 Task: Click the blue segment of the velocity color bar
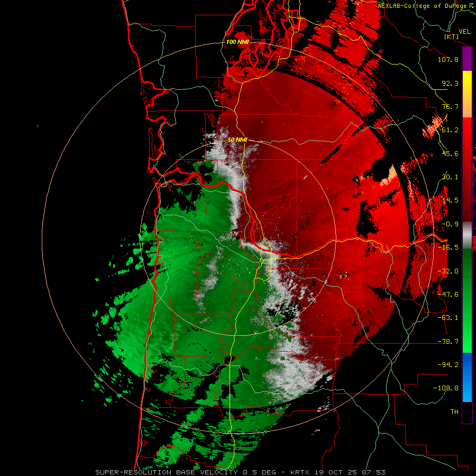[x=467, y=377]
